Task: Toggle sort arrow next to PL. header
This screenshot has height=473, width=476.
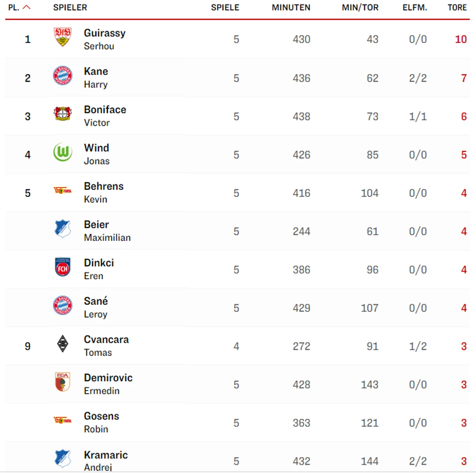Action: [x=27, y=7]
